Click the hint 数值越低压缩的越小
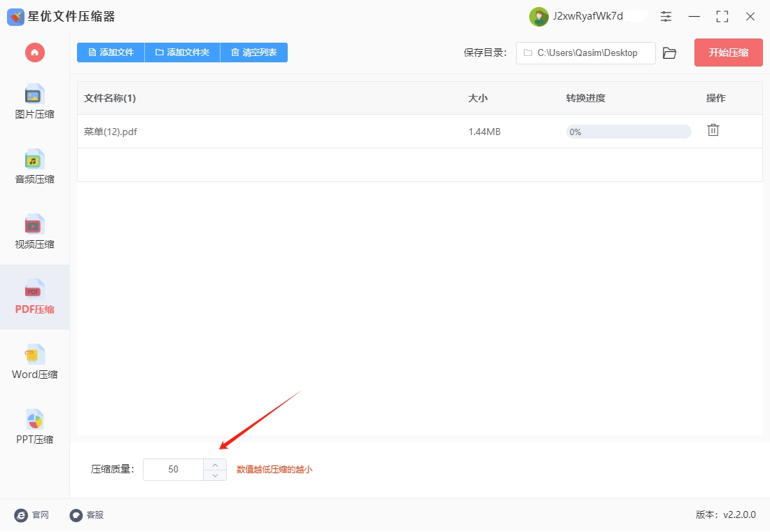The width and height of the screenshot is (770, 532). coord(274,470)
